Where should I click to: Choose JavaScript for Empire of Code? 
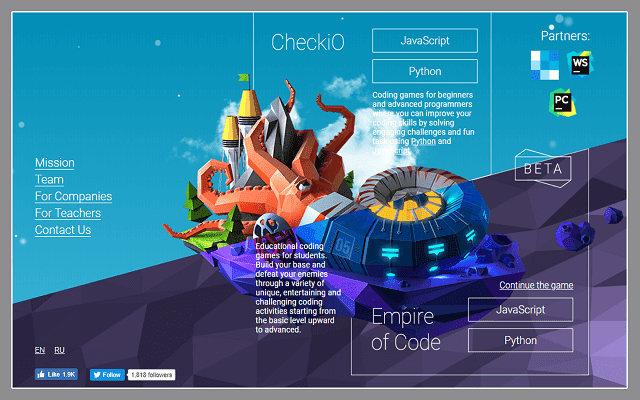pyautogui.click(x=520, y=310)
